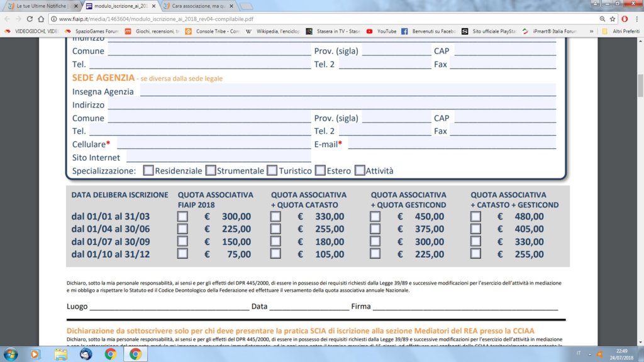Open Thunderbird from the taskbar

[86, 354]
